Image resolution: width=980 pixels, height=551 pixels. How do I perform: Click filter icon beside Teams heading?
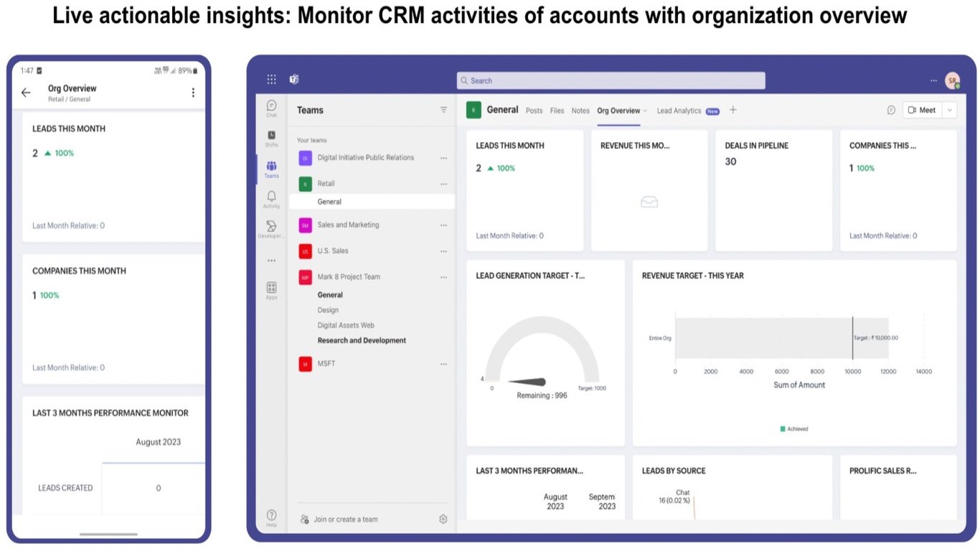tap(443, 110)
